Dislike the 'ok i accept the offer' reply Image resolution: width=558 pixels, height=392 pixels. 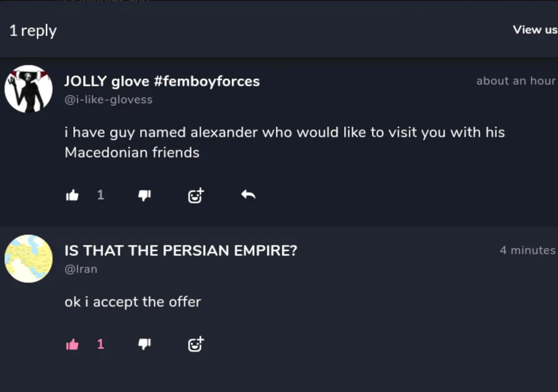(144, 344)
